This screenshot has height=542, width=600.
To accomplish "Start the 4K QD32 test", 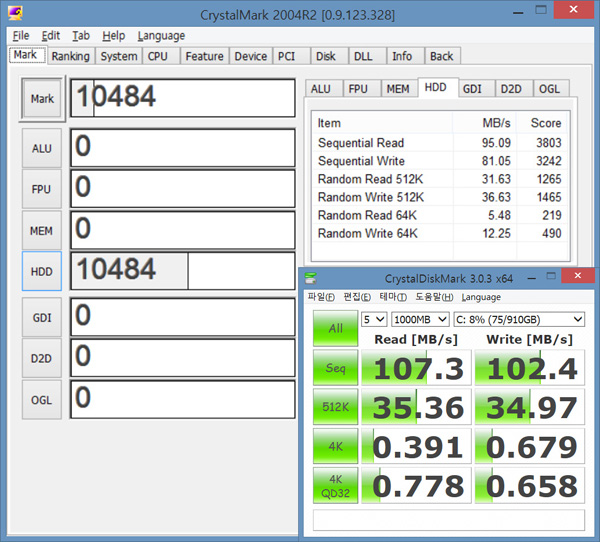I will [335, 485].
